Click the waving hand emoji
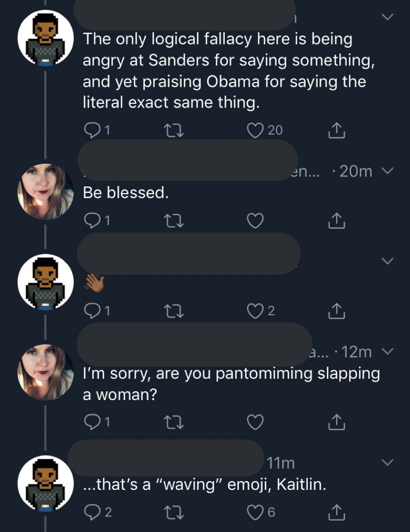Screen dimensions: 410x532 pos(94,283)
